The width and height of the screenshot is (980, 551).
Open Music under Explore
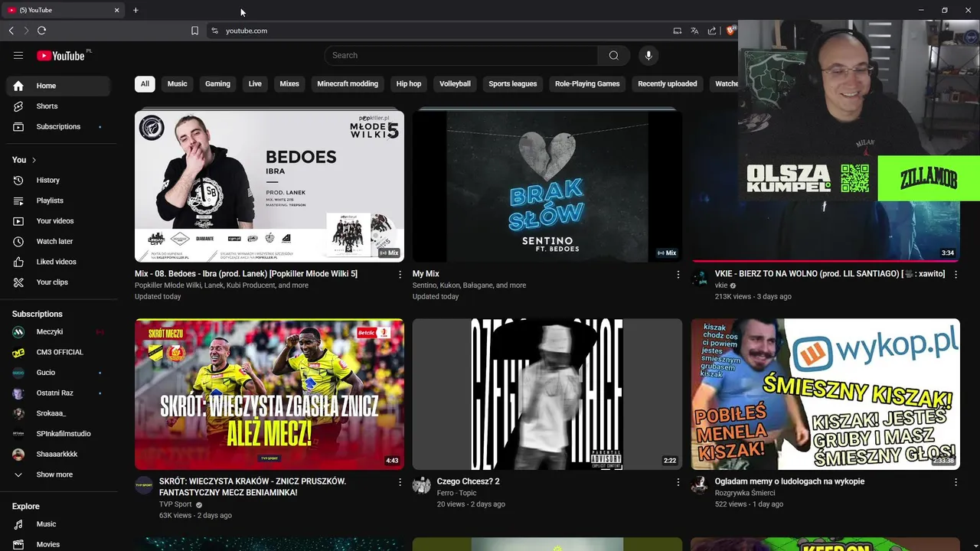tap(58, 524)
